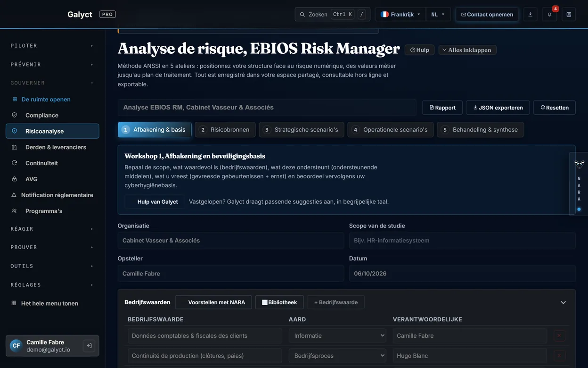Click the Hugo Blanc responsible field
Screen dimensions: 588x368
tap(470, 356)
